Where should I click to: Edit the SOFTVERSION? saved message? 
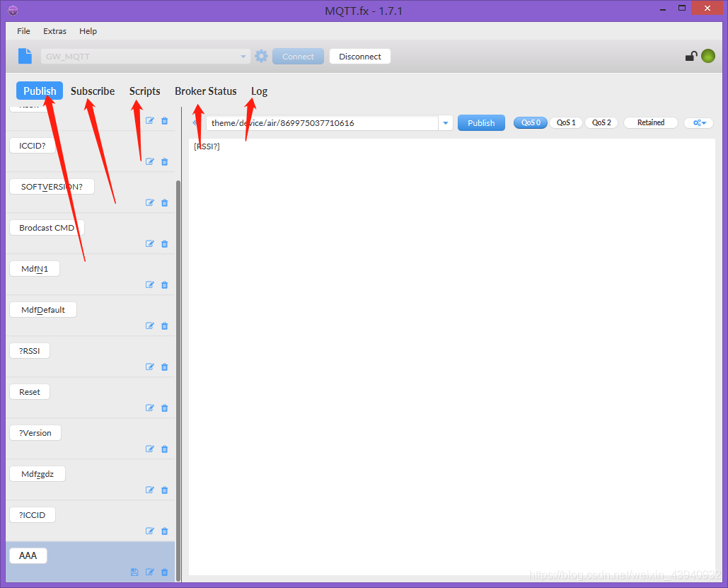pyautogui.click(x=149, y=202)
